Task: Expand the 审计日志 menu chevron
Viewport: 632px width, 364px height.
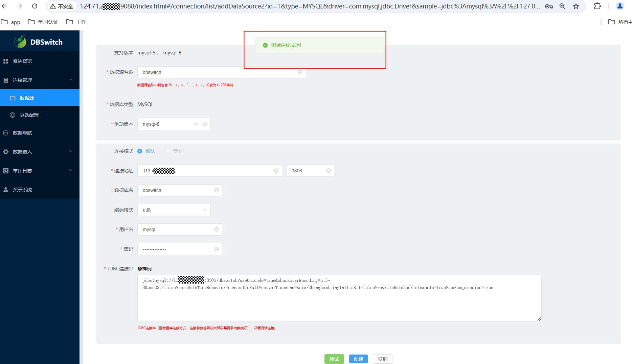Action: pos(71,170)
